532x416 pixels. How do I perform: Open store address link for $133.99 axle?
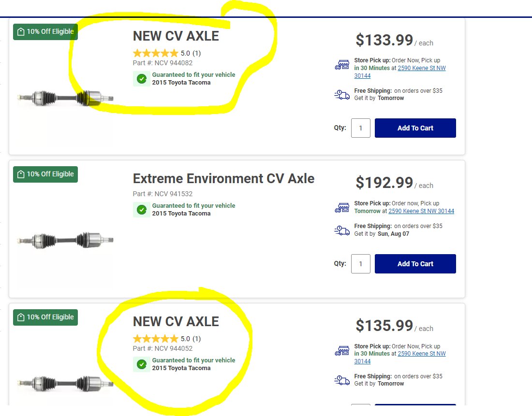(x=421, y=69)
